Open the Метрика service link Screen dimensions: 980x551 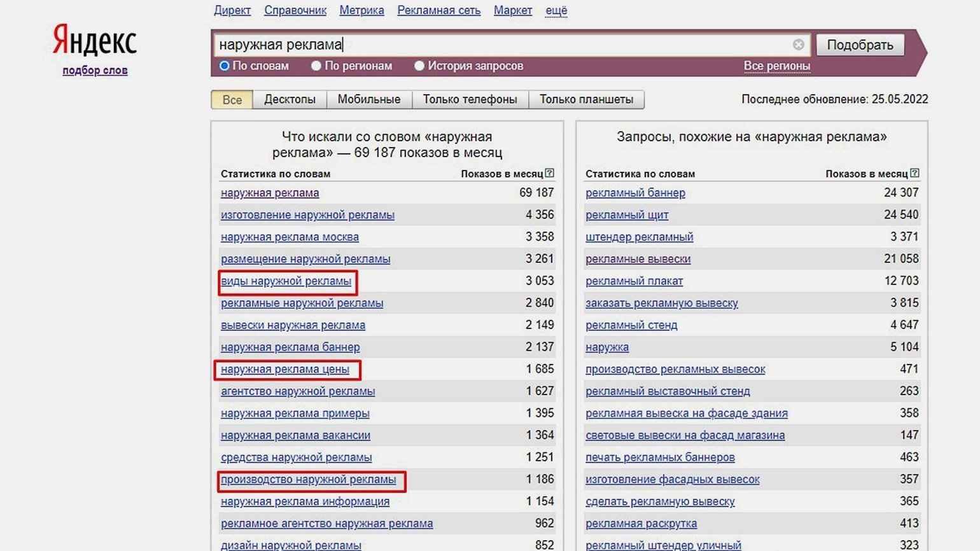361,10
